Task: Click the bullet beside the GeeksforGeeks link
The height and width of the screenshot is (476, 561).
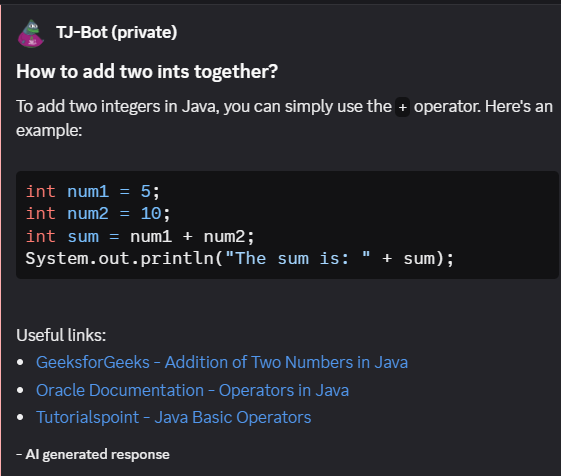Action: [x=20, y=363]
